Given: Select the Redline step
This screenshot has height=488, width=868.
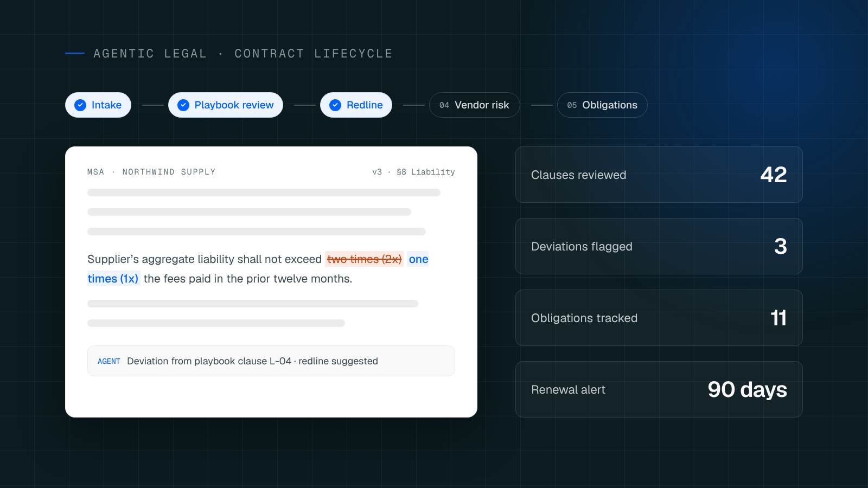Looking at the screenshot, I should tap(356, 105).
